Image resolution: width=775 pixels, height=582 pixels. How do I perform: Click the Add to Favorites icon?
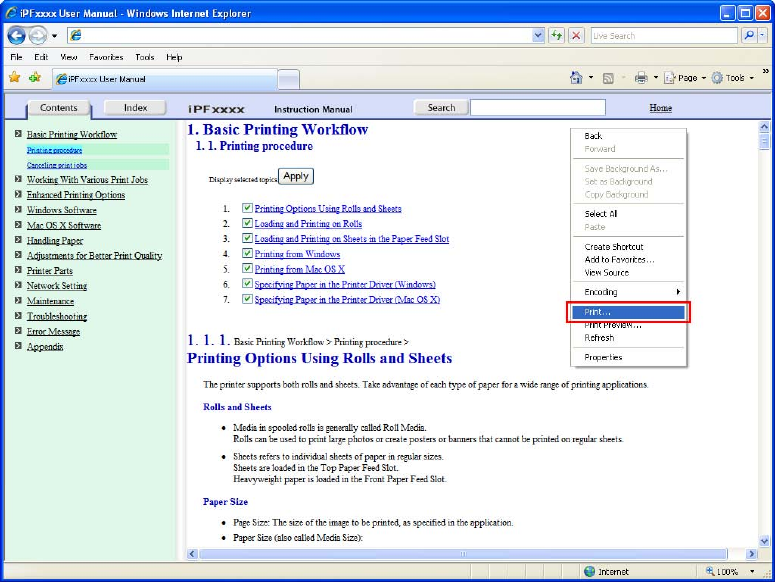point(34,78)
